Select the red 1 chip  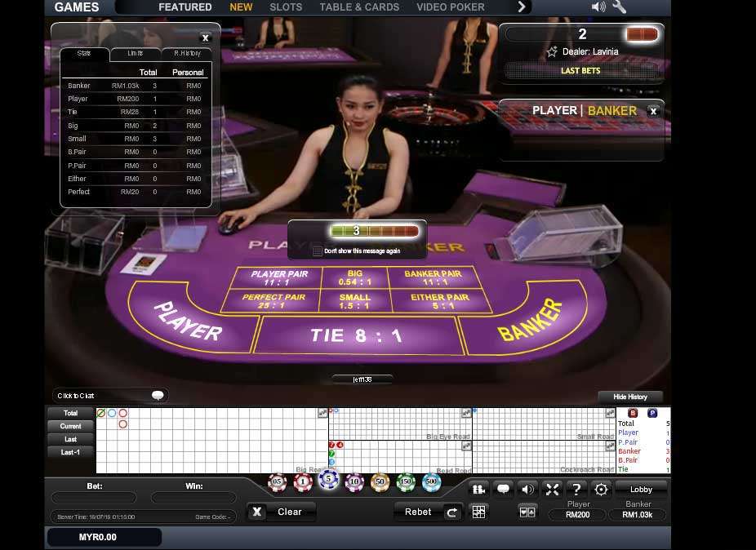303,481
